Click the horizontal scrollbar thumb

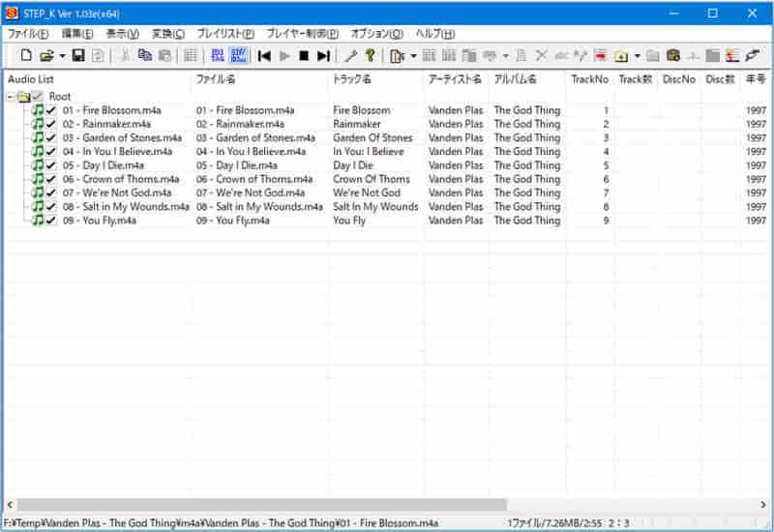(261, 505)
